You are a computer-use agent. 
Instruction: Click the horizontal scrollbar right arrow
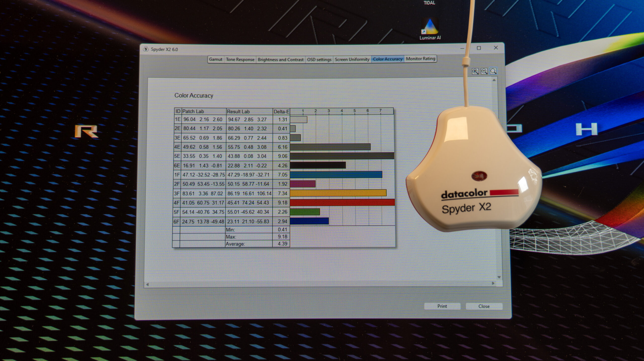pos(493,283)
